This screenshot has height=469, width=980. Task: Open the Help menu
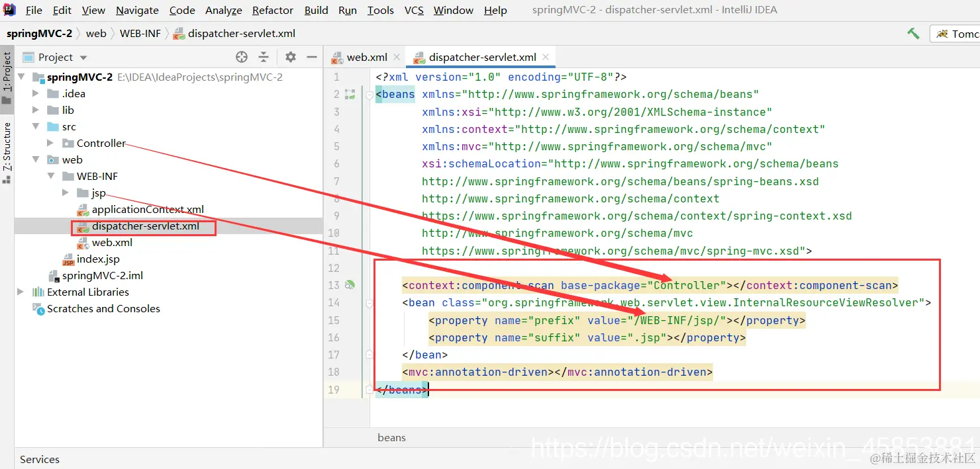pyautogui.click(x=495, y=11)
